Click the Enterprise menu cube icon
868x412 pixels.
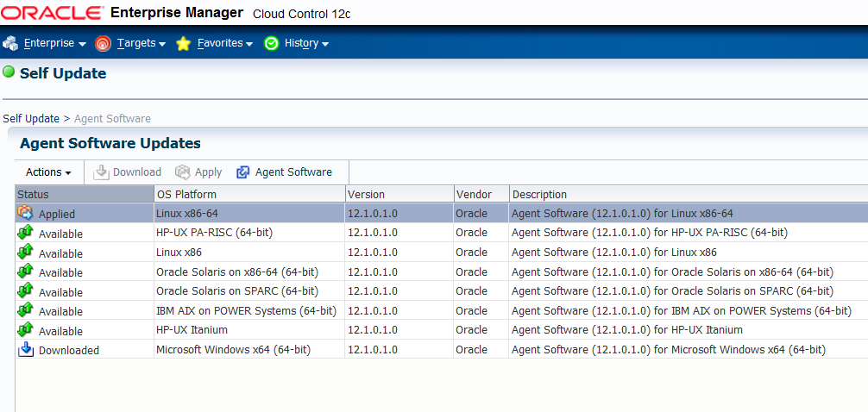pyautogui.click(x=10, y=43)
